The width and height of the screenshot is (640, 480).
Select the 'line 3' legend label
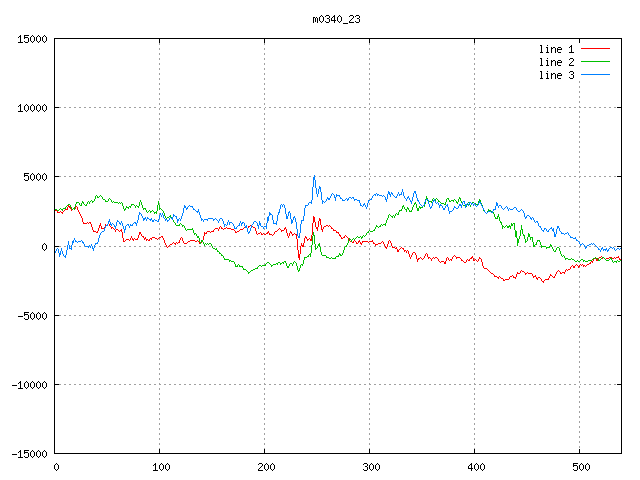(x=556, y=75)
